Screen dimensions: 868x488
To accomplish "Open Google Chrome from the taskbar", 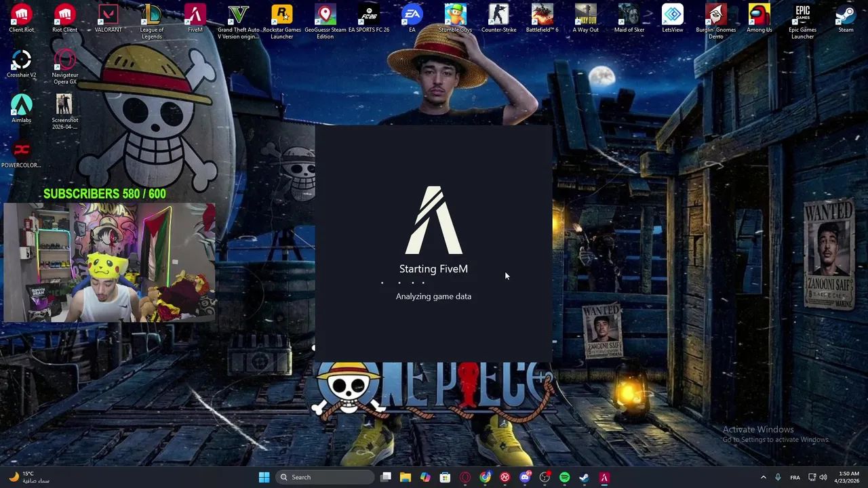I will click(x=485, y=477).
